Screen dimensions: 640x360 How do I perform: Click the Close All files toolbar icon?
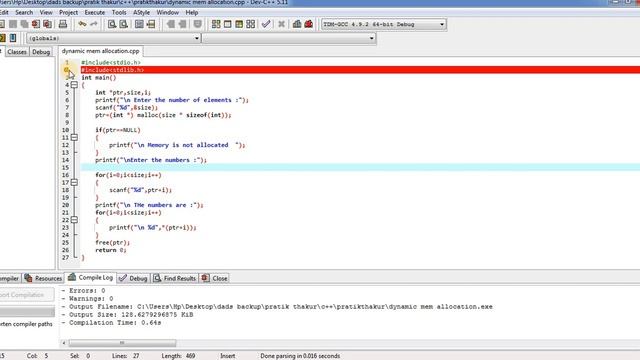tap(47, 24)
